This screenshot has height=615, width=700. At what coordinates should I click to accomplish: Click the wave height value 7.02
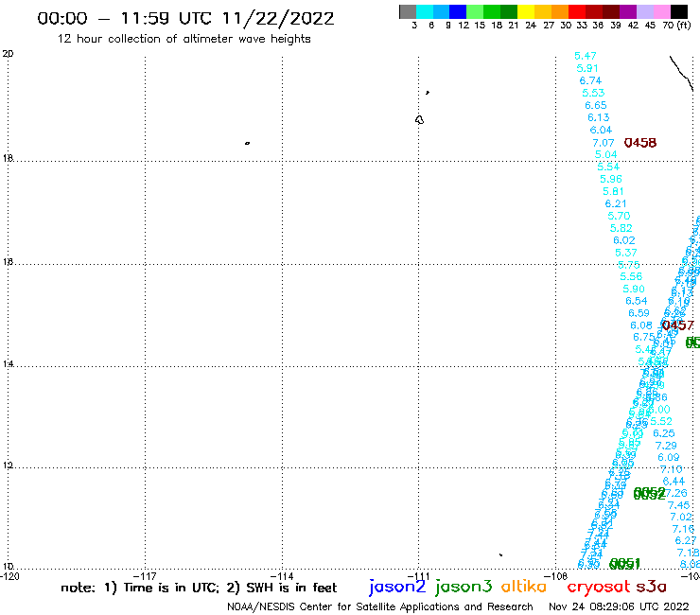pyautogui.click(x=681, y=518)
